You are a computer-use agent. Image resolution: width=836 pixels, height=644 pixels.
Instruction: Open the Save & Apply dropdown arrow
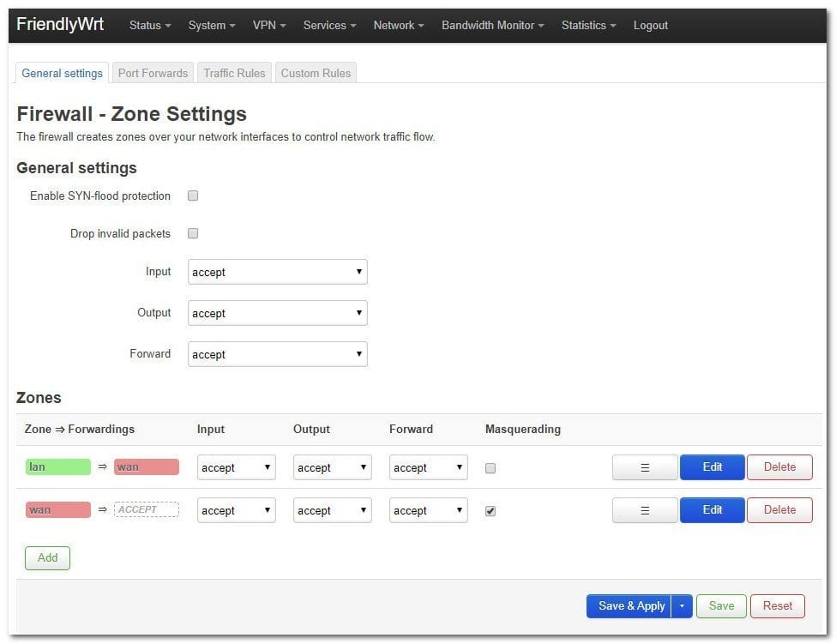coord(682,606)
